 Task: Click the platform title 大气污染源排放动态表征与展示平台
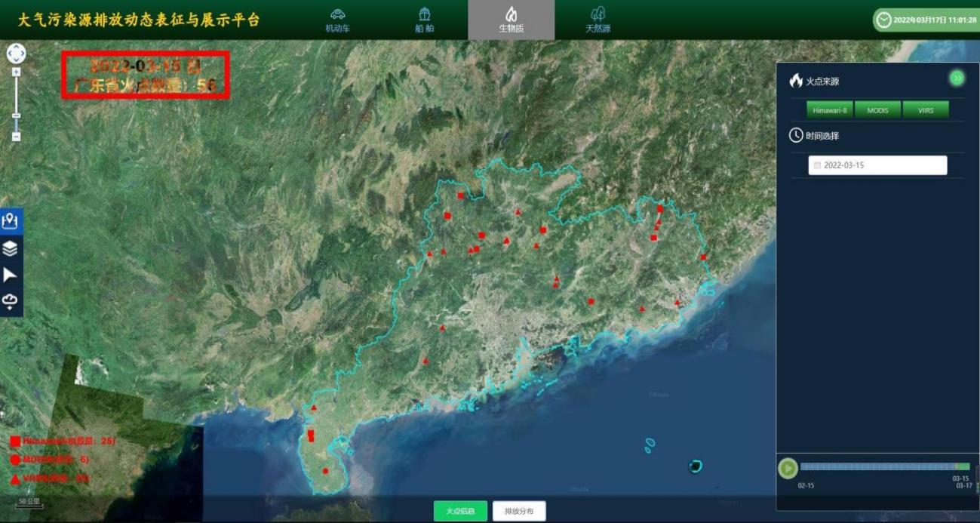click(140, 20)
